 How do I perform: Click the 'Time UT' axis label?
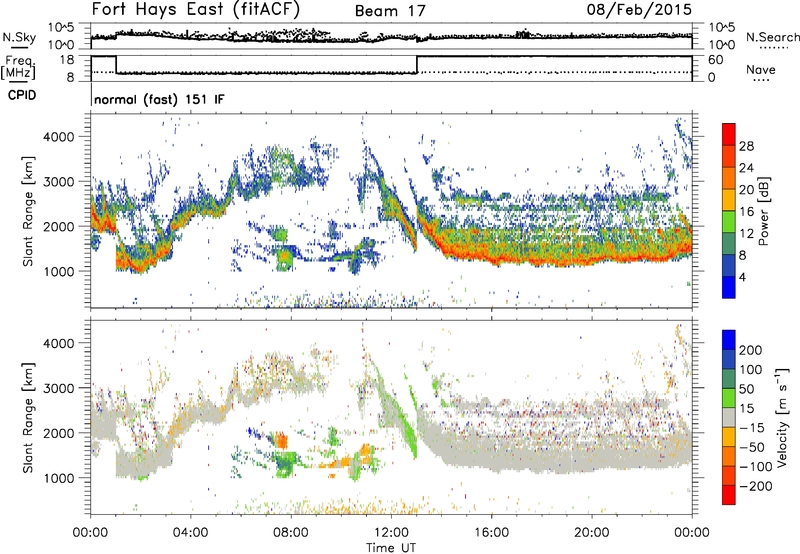[391, 547]
